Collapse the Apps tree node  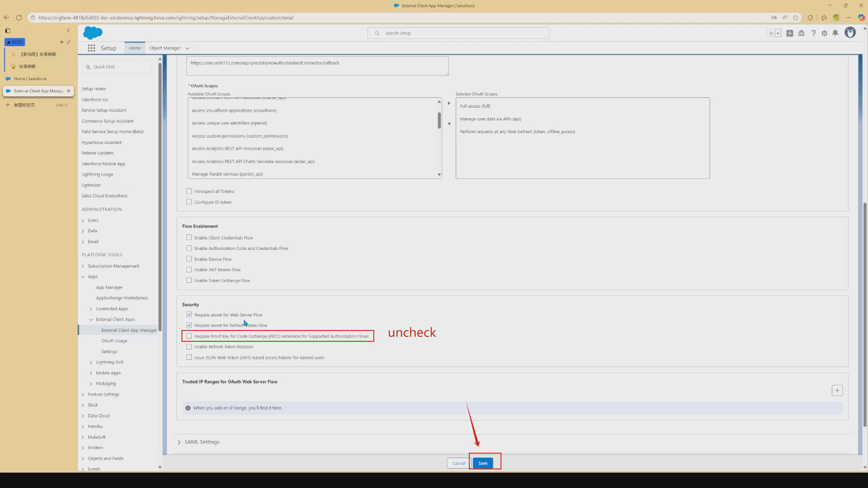tap(83, 277)
